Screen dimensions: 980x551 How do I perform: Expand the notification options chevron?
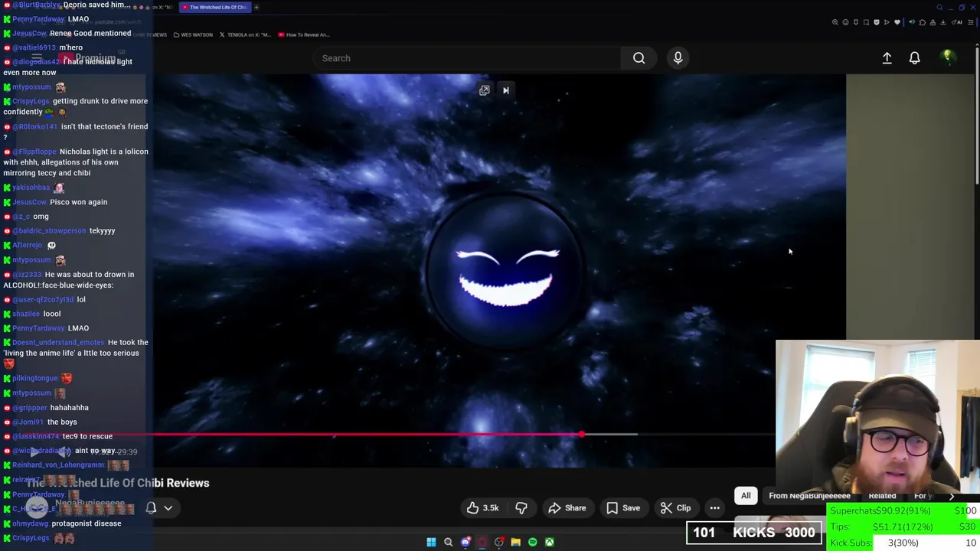pos(168,507)
